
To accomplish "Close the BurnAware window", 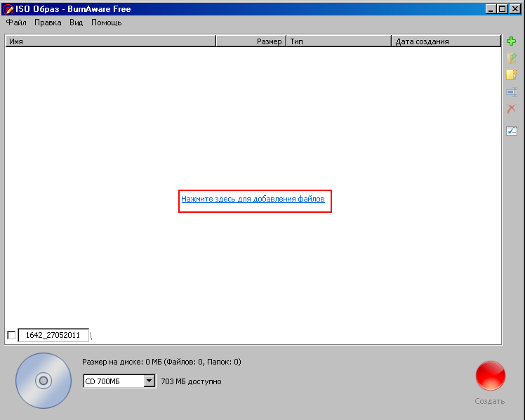I will pyautogui.click(x=514, y=9).
